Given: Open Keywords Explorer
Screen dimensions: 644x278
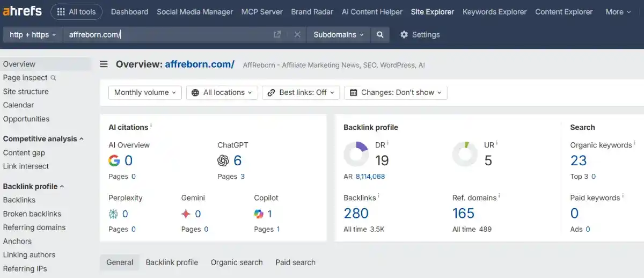Looking at the screenshot, I should click(494, 12).
